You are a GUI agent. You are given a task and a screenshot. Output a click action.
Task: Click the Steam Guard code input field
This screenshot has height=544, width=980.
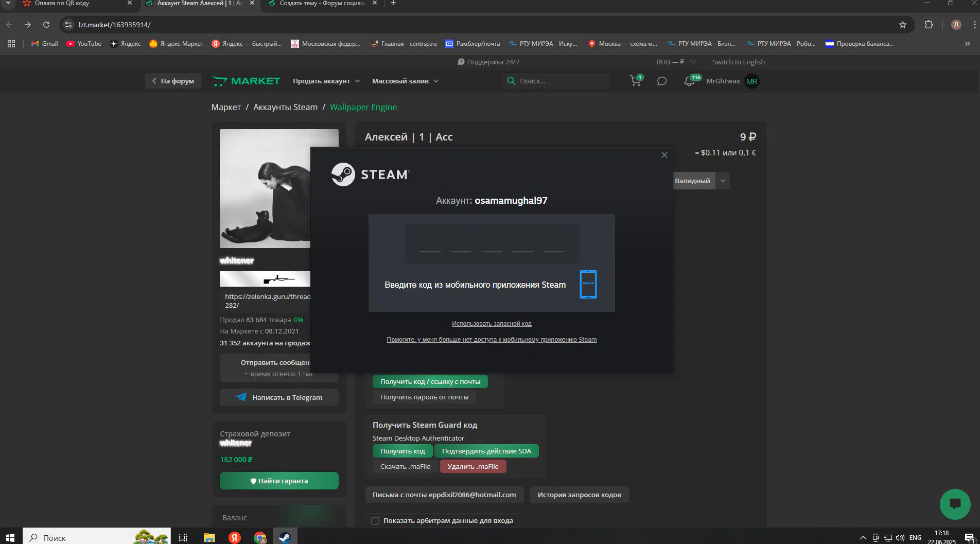[492, 244]
